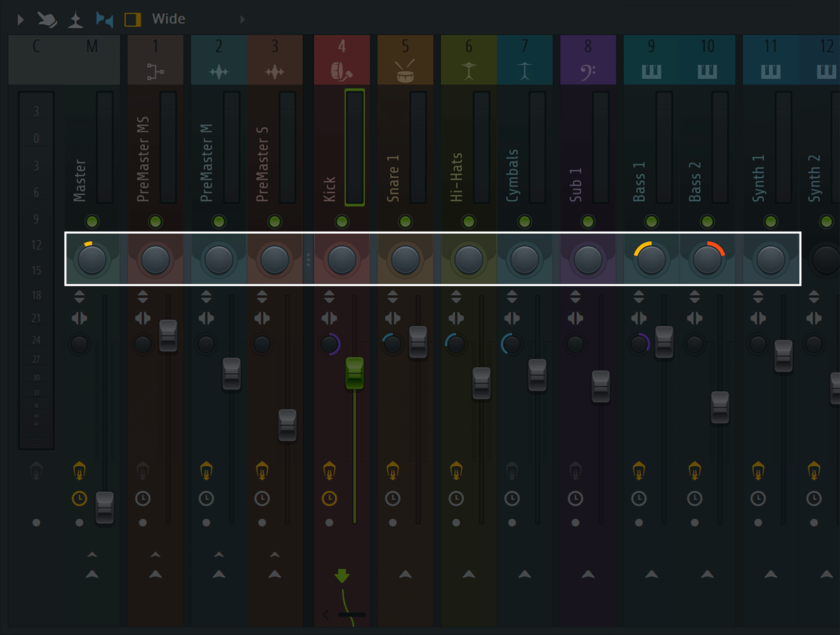Click the Master pan knob

[92, 259]
